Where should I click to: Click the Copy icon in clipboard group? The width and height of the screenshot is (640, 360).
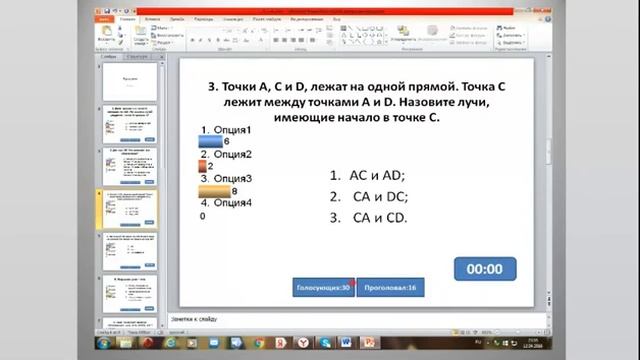(x=120, y=36)
